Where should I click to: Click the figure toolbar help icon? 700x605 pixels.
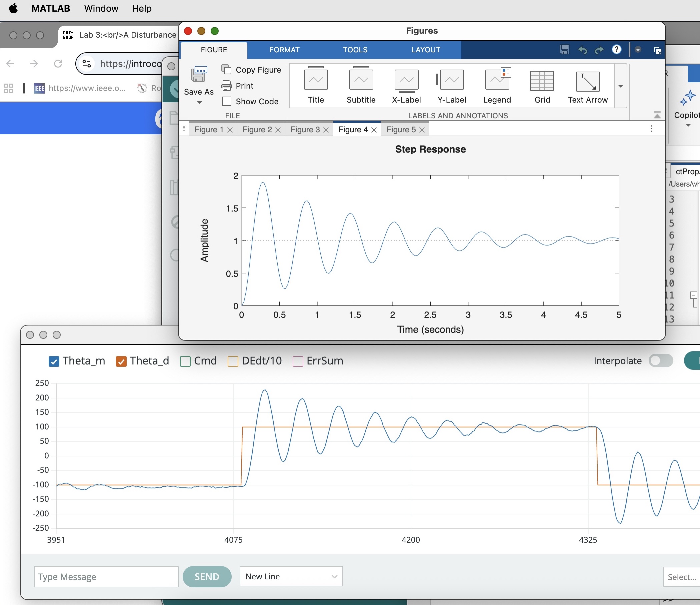617,50
